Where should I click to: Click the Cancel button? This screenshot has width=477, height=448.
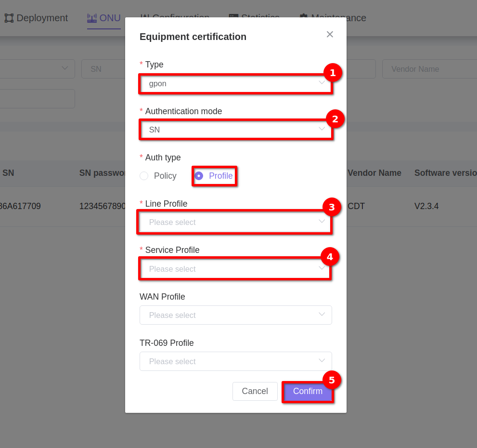[x=255, y=391]
